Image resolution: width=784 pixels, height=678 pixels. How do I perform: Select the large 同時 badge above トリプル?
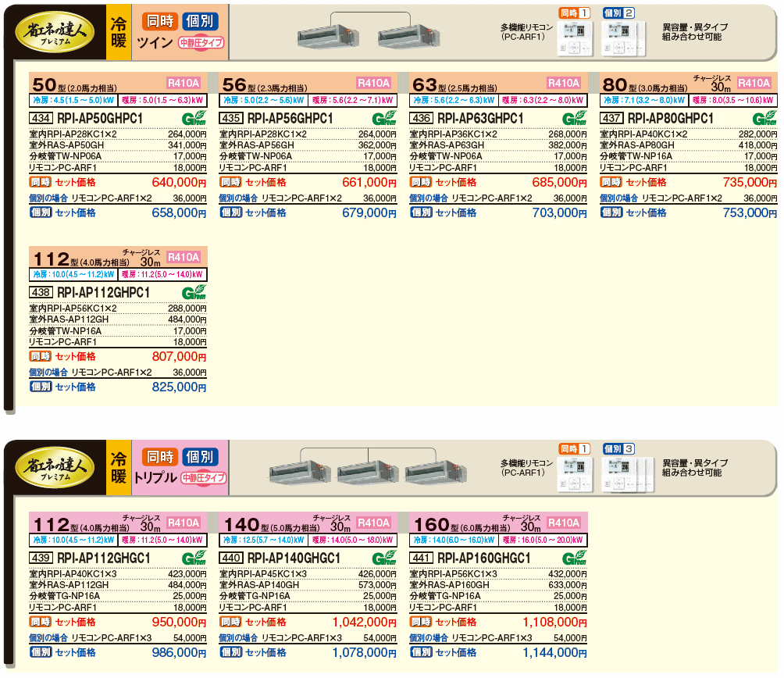tap(160, 456)
